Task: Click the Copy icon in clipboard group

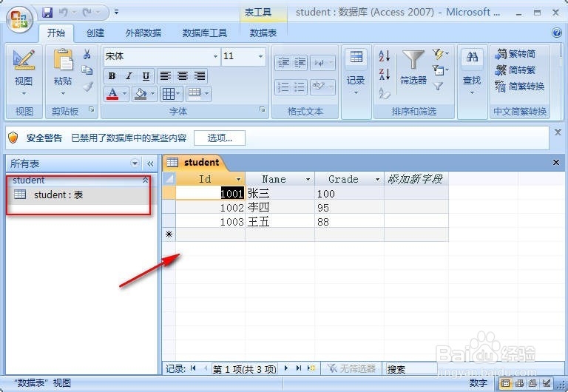Action: [x=87, y=70]
